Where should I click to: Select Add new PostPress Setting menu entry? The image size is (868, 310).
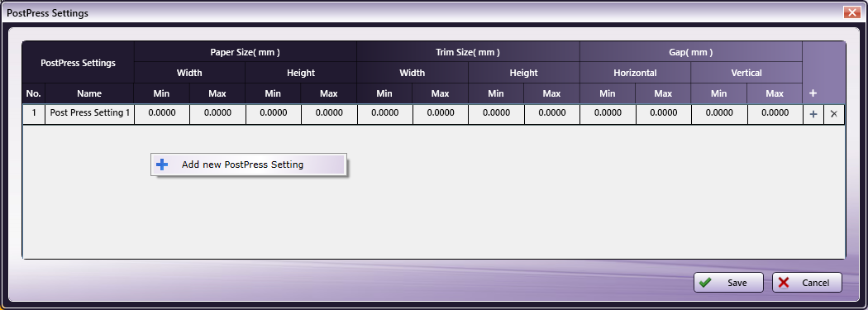pos(249,165)
